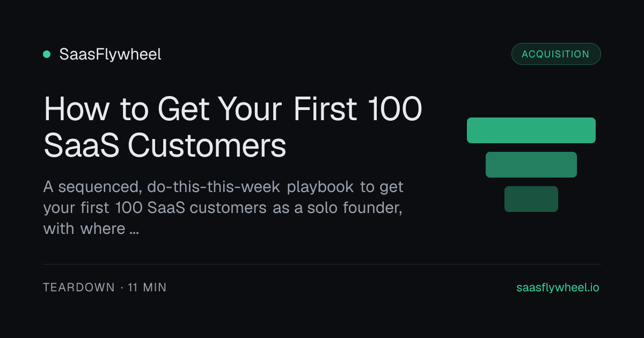644x338 pixels.
Task: Open the headline line "How to Get Your First 100"
Action: coord(233,109)
